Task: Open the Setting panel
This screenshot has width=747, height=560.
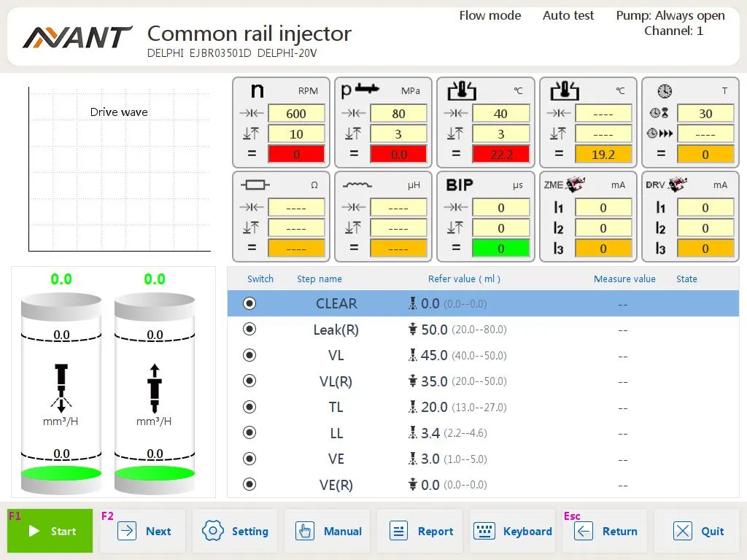Action: point(235,531)
